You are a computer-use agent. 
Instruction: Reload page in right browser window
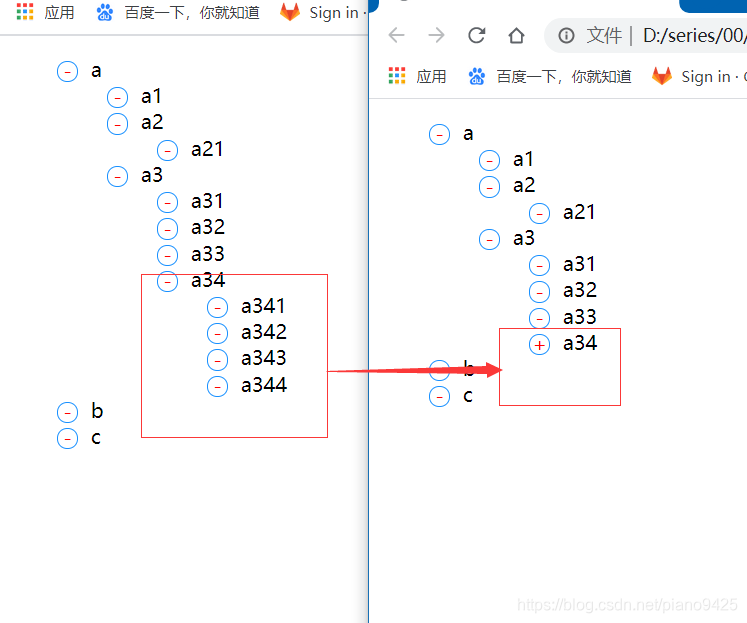tap(476, 35)
